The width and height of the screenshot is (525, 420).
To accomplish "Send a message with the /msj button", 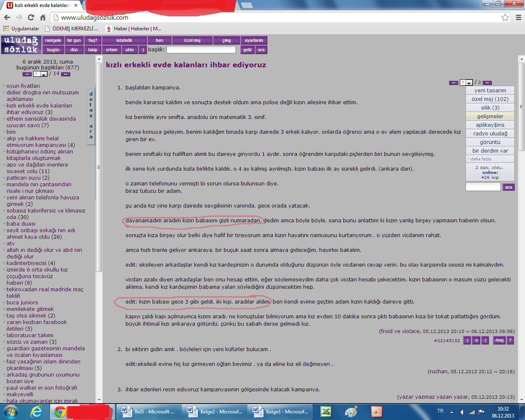I will [499, 340].
